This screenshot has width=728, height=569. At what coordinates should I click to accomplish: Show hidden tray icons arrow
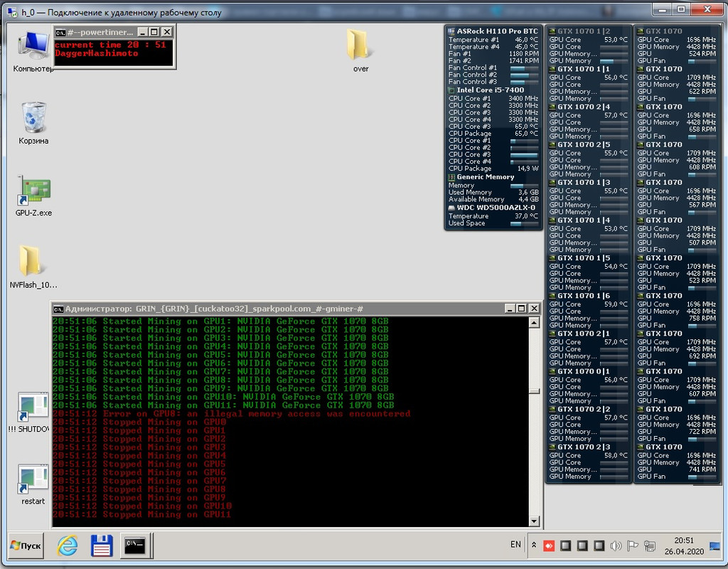pyautogui.click(x=534, y=545)
